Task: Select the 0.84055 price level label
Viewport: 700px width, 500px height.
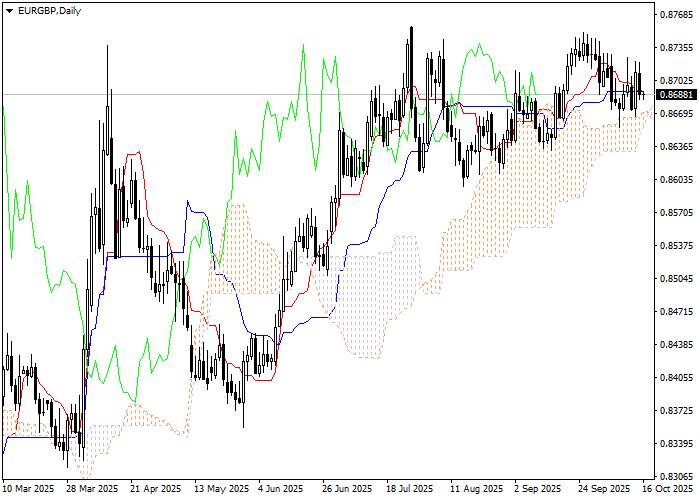Action: [x=676, y=378]
